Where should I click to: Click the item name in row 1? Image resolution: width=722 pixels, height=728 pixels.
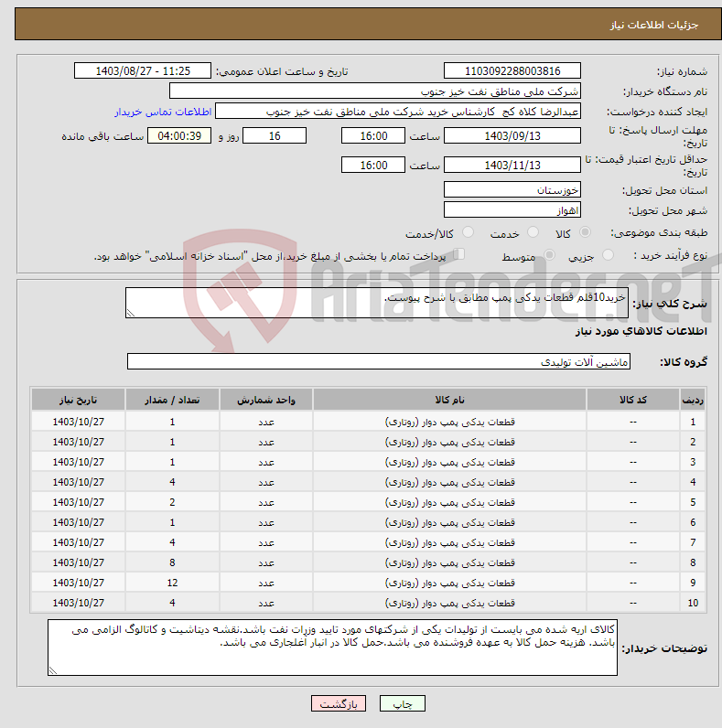449,422
